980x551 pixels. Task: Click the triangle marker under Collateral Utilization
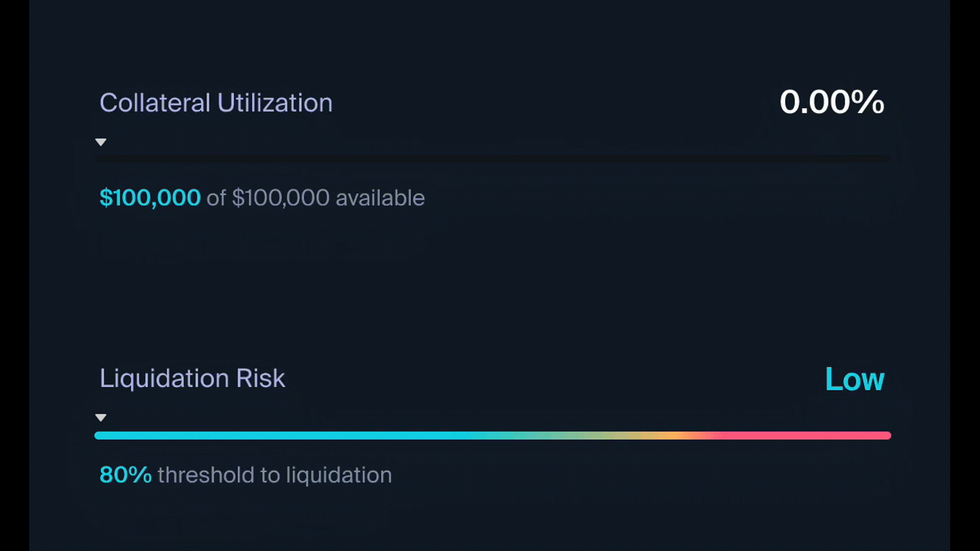pos(101,142)
